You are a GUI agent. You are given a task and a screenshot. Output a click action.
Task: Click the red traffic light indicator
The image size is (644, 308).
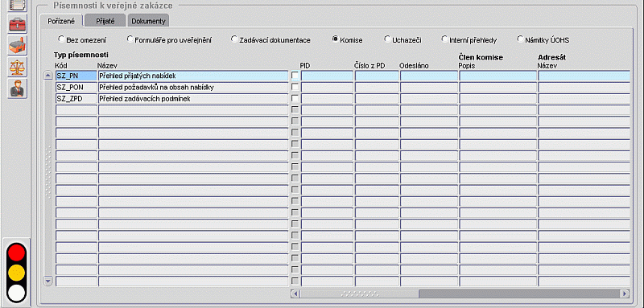pos(17,253)
